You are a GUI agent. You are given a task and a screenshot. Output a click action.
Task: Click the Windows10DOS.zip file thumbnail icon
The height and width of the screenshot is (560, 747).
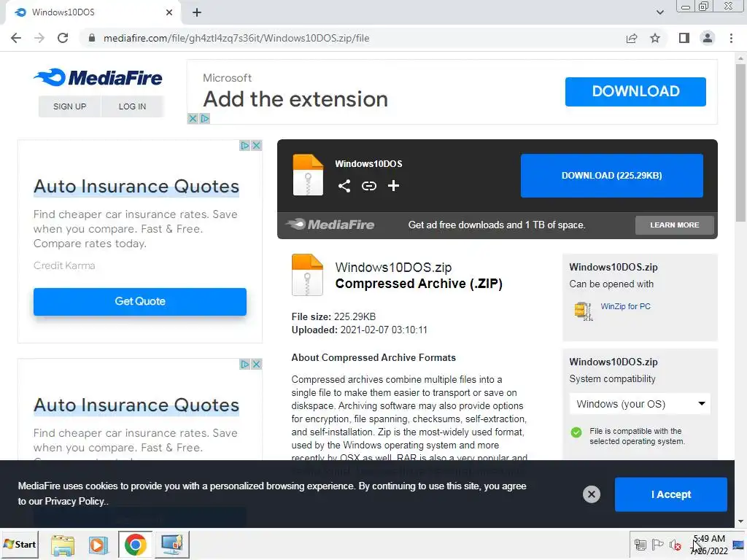click(x=307, y=275)
